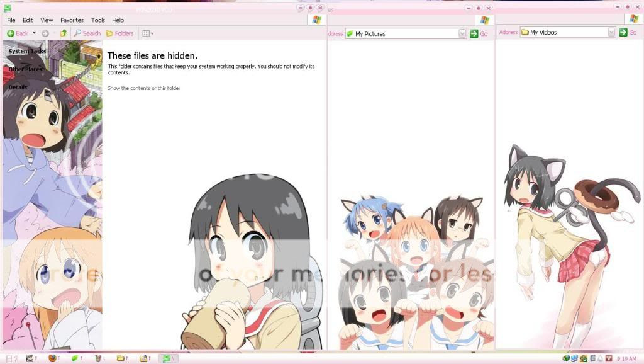Click Windows flag logo in My Pictures window
Screen dimensions: 644x364
coord(485,20)
